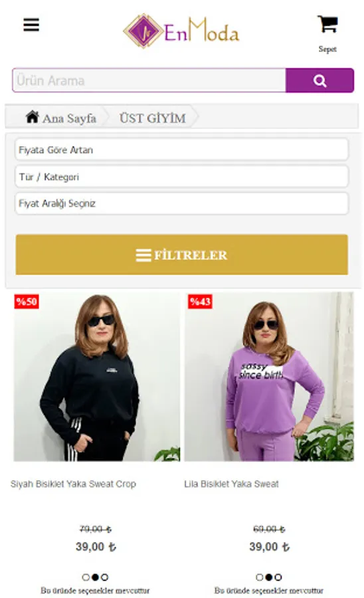This screenshot has width=364, height=598.
Task: Click the %50 discount badge
Action: tap(27, 302)
